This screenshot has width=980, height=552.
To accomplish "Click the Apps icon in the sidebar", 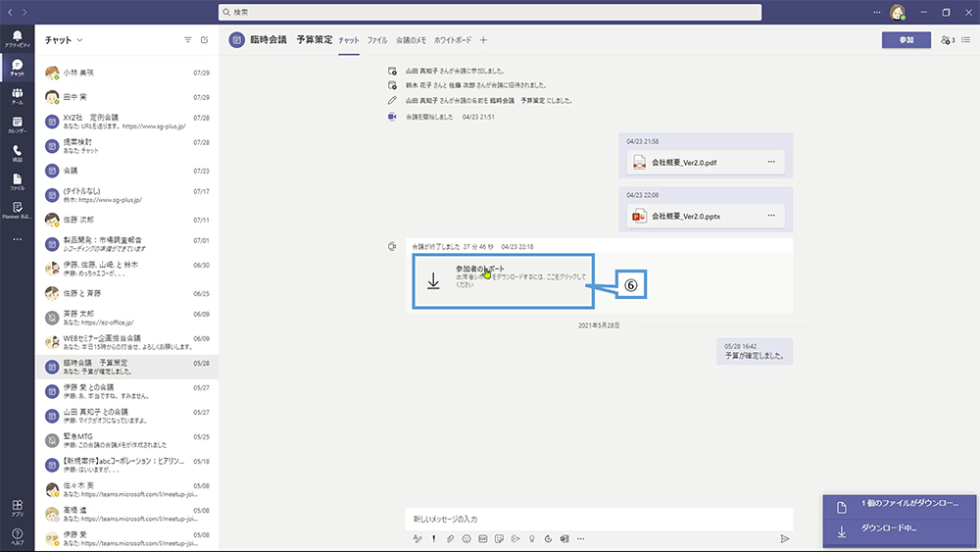I will click(x=17, y=508).
